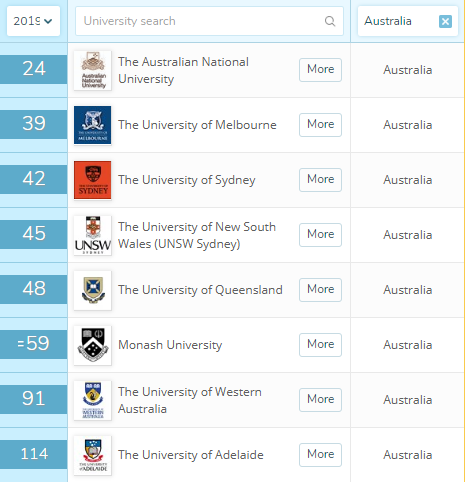The height and width of the screenshot is (482, 465).
Task: Click the University of Sydney logo
Action: (x=93, y=180)
